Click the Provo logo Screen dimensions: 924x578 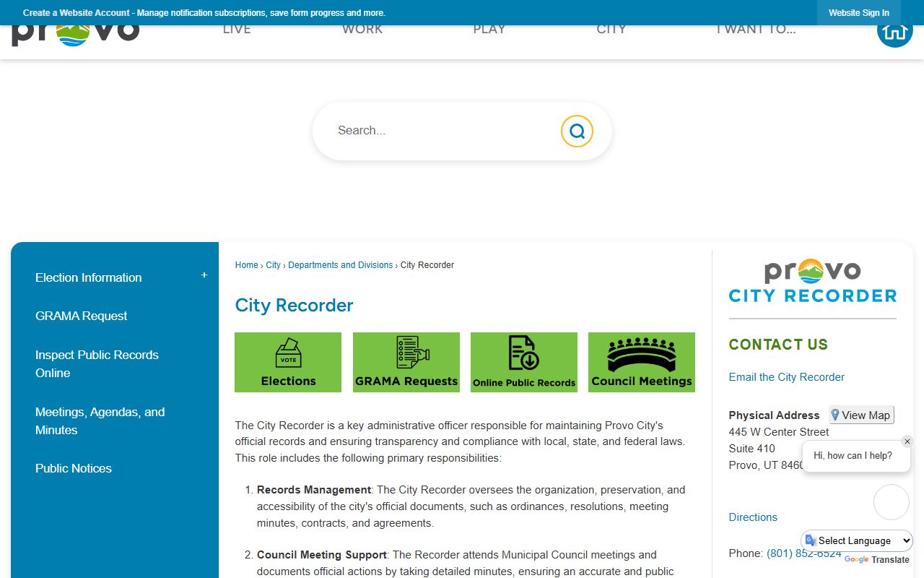coord(75,35)
